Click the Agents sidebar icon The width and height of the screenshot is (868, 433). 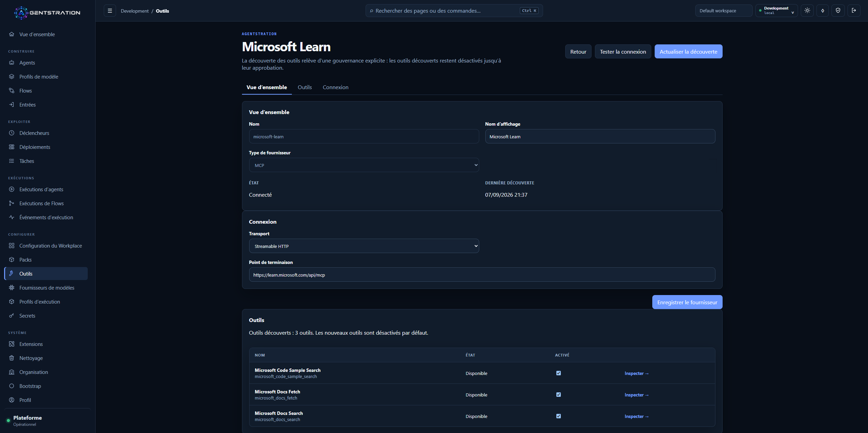click(12, 62)
